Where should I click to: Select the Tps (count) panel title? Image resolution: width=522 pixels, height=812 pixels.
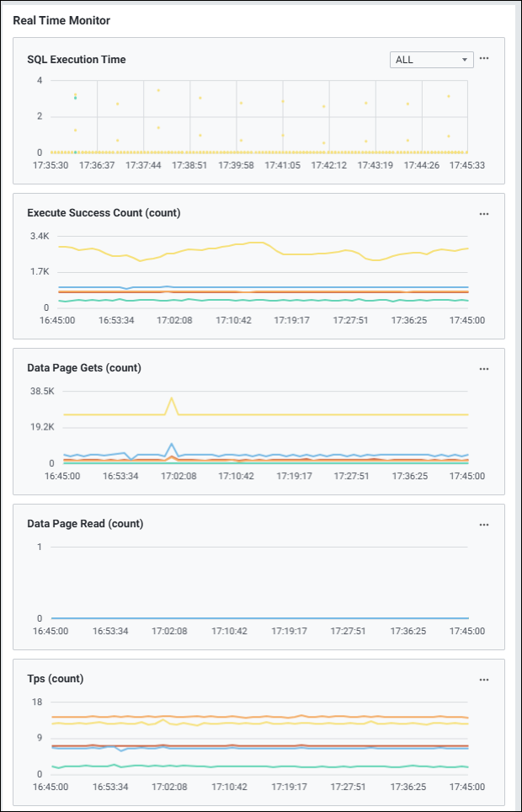click(x=56, y=678)
